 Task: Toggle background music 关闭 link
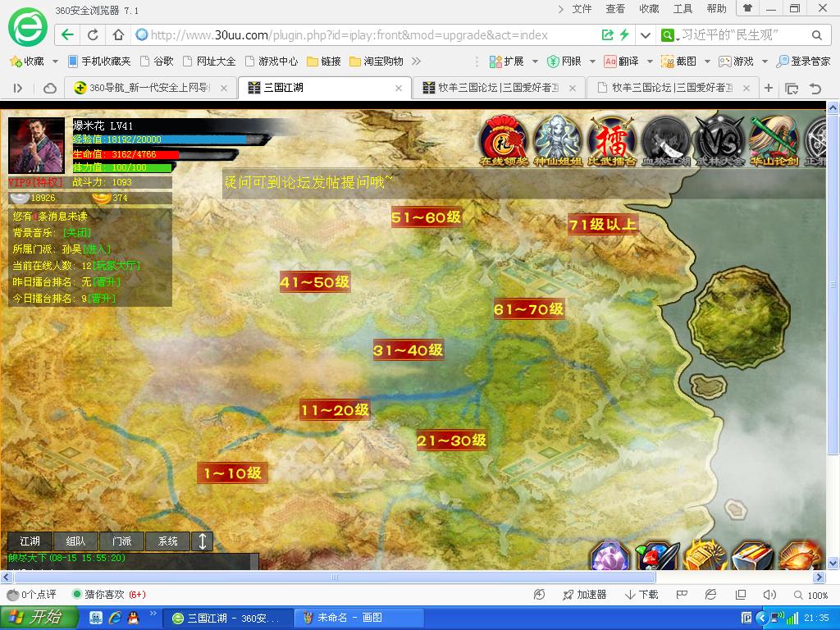click(x=77, y=232)
